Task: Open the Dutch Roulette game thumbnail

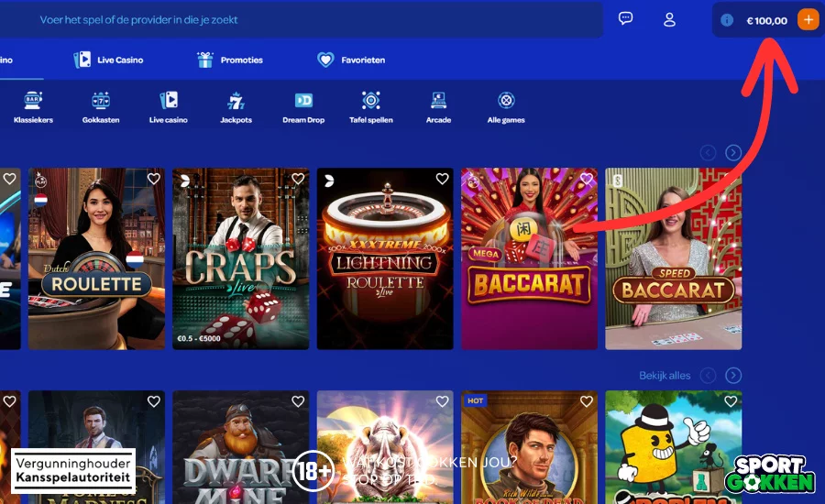Action: (96, 258)
